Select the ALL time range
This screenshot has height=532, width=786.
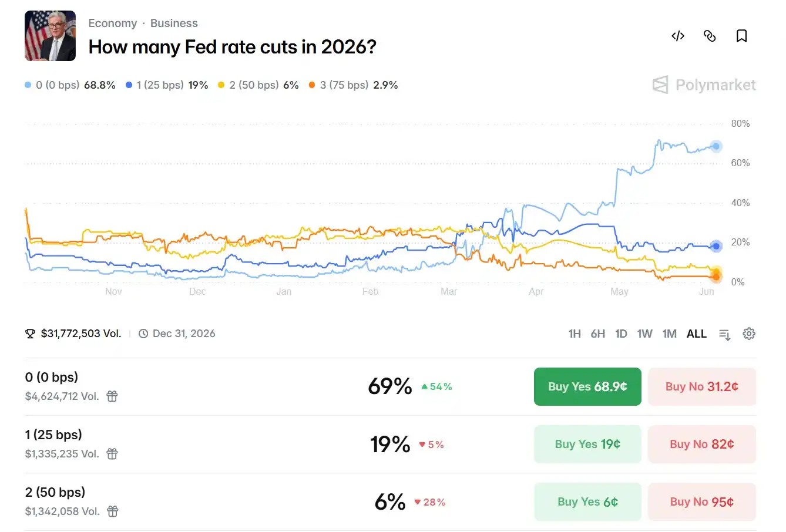[x=697, y=334]
